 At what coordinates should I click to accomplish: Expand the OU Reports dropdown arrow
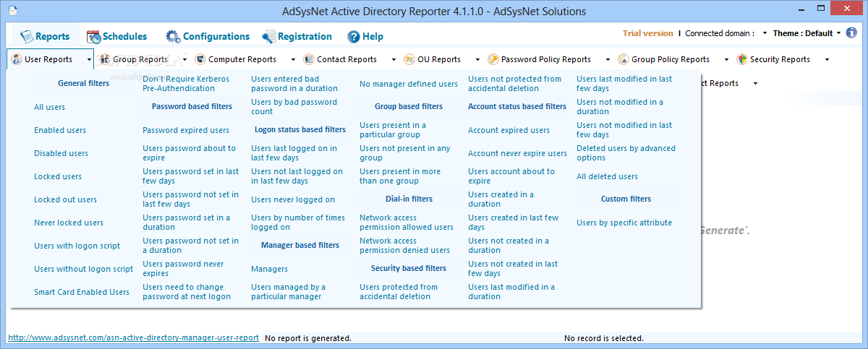(x=477, y=60)
